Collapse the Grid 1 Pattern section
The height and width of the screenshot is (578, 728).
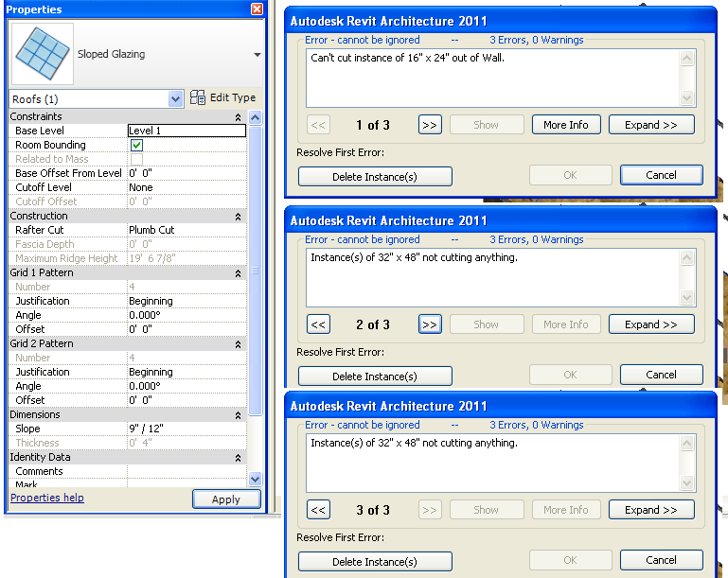(x=238, y=273)
